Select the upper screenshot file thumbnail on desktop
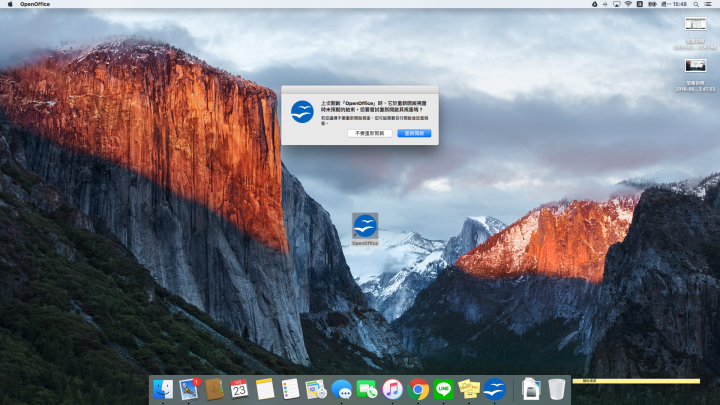 [x=695, y=24]
